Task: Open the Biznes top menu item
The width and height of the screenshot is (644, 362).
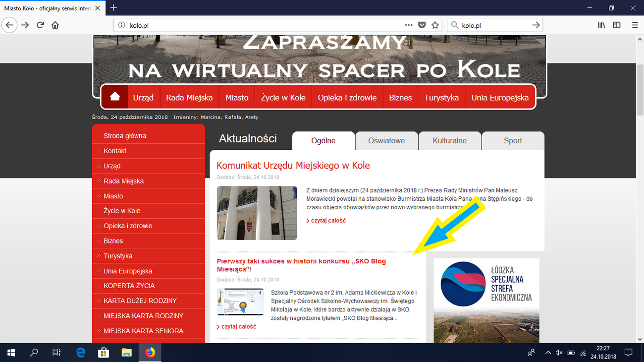Action: (400, 97)
